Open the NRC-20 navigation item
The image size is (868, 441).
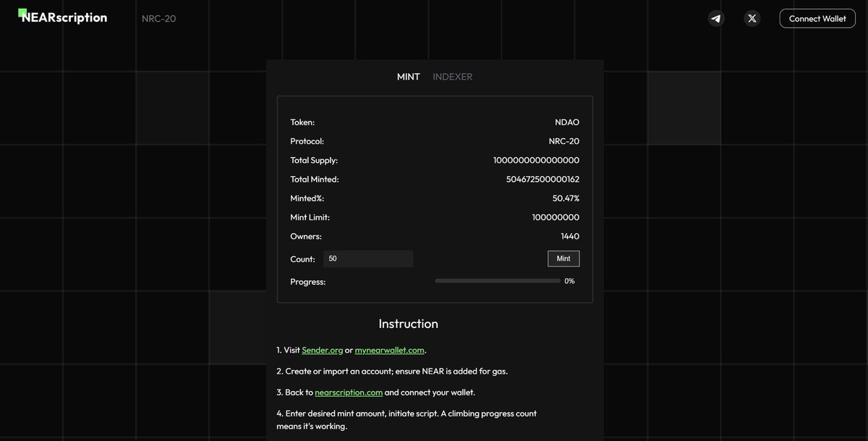point(159,19)
